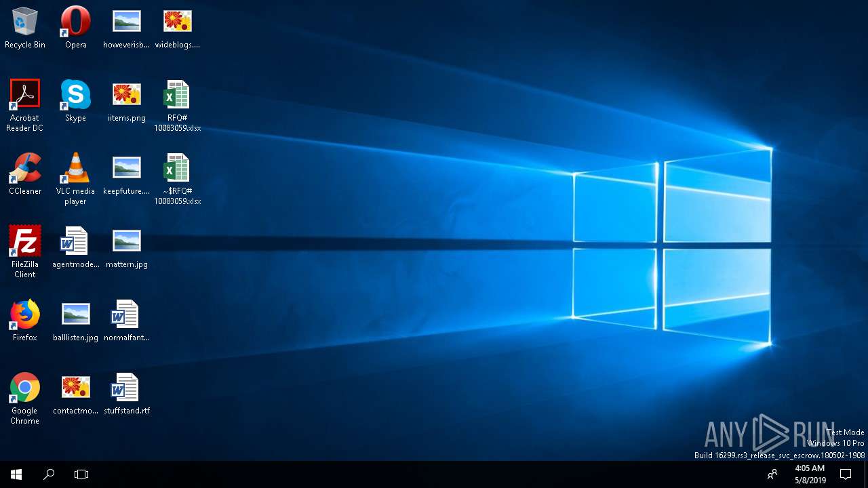Select the Recycle Bin desktop icon

tap(25, 28)
